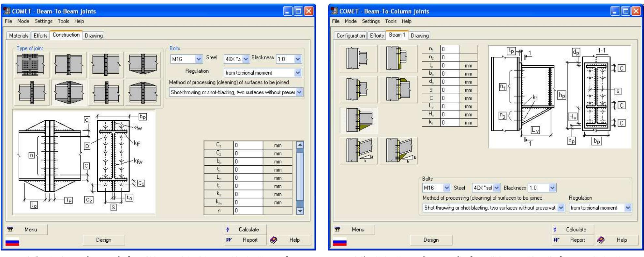Select the unbolted beam-to-column joint icon without end plate
Screen dimensions: 644x257
tap(359, 59)
